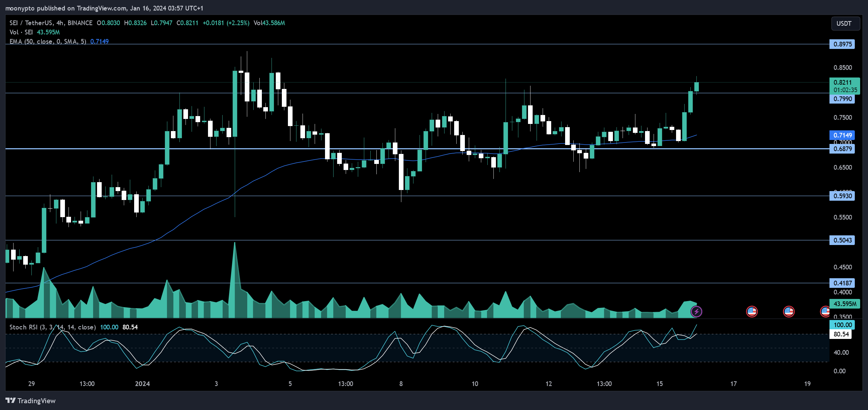868x410 pixels.
Task: Click the middle US flag economic event icon
Action: (788, 311)
